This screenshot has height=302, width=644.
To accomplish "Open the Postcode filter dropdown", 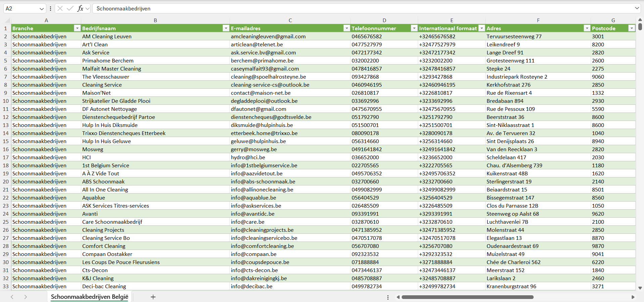I will click(x=632, y=28).
